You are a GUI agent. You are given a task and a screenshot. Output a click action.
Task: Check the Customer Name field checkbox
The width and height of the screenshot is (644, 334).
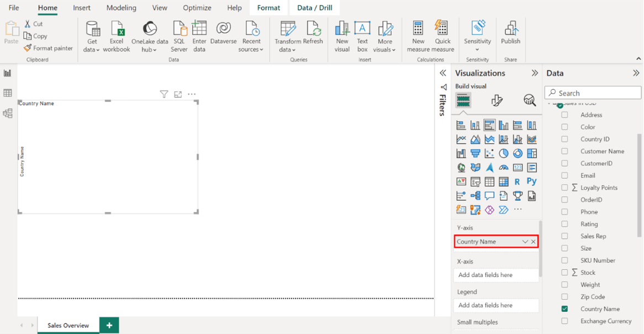tap(564, 152)
